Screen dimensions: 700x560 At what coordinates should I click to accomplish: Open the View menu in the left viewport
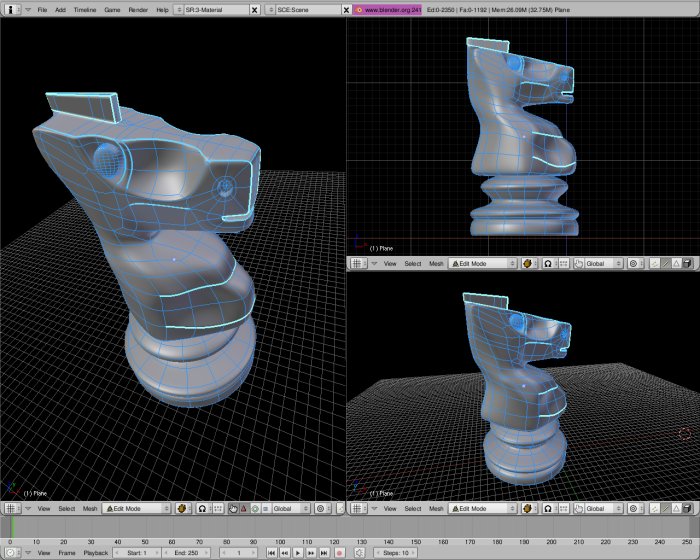coord(44,508)
